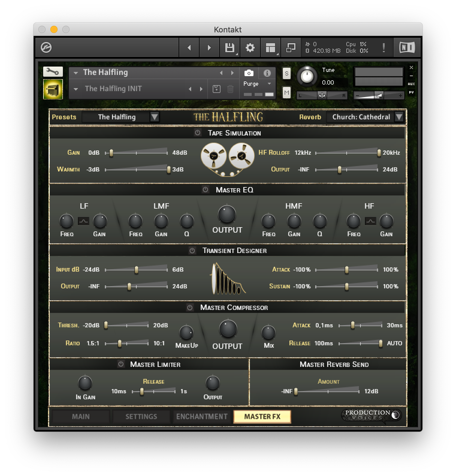Expand the snapshot name menu triangle
456x476 pixels.
pos(76,89)
